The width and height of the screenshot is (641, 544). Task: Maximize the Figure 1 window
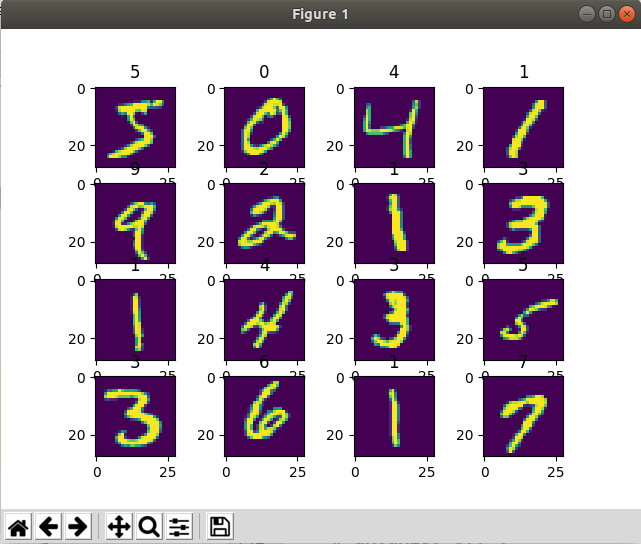coord(607,14)
